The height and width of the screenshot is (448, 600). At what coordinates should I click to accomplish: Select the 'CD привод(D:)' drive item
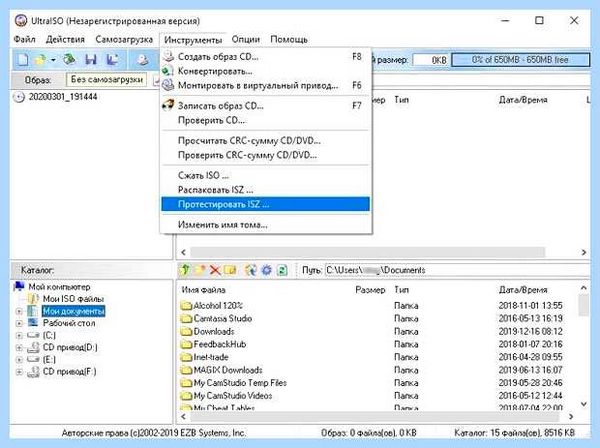point(70,347)
